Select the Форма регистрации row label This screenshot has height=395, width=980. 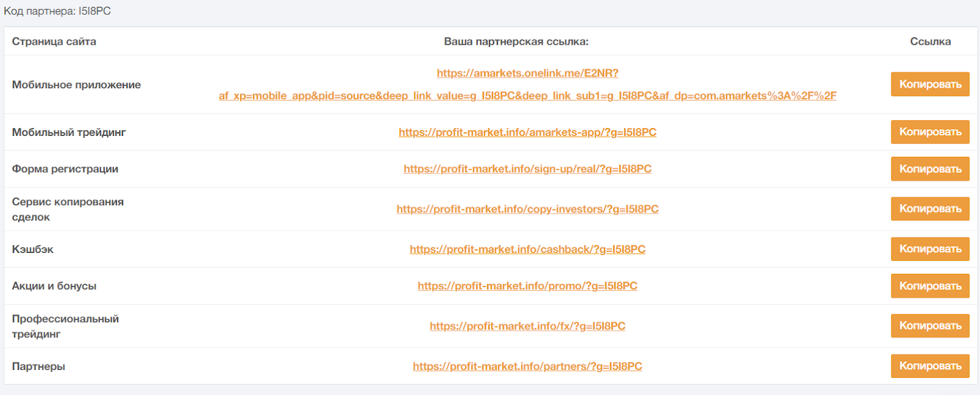[65, 169]
